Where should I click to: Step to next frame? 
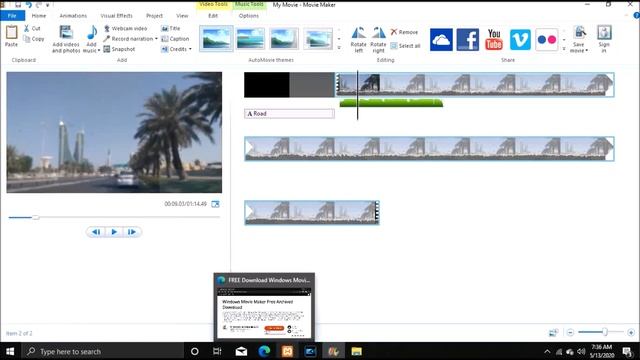(131, 232)
